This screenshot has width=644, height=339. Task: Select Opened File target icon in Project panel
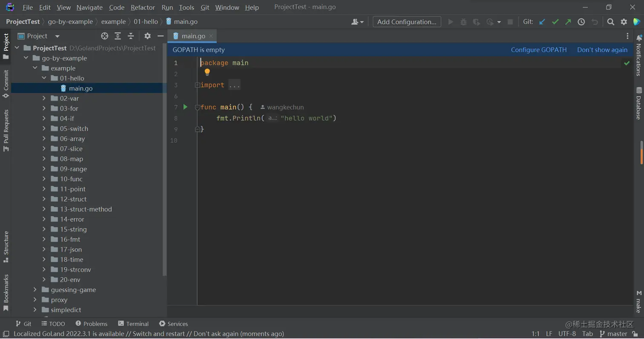click(x=105, y=36)
